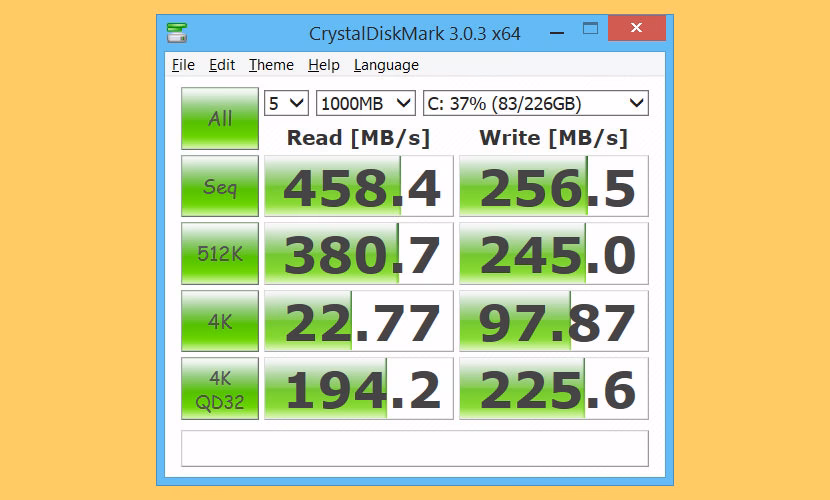Open the Help menu
This screenshot has height=500, width=830.
click(x=323, y=65)
